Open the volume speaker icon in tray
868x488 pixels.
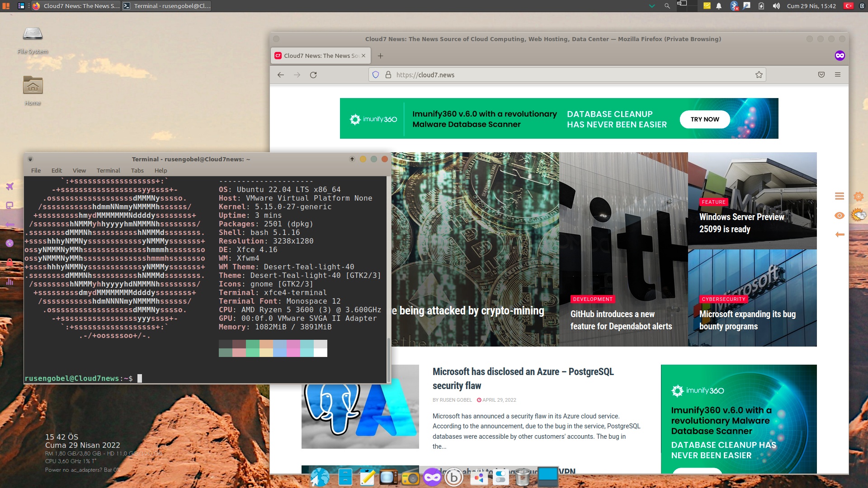[x=776, y=6]
